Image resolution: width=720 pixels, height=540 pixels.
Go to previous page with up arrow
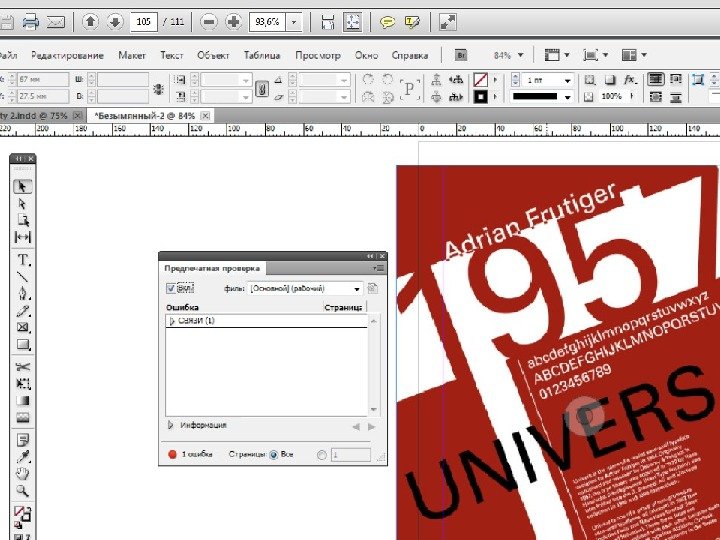[x=90, y=22]
